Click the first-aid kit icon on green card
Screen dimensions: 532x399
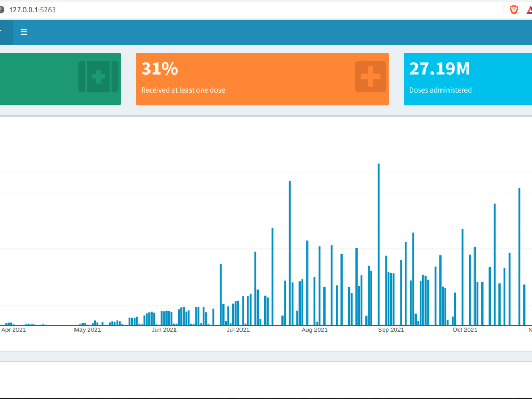(98, 77)
